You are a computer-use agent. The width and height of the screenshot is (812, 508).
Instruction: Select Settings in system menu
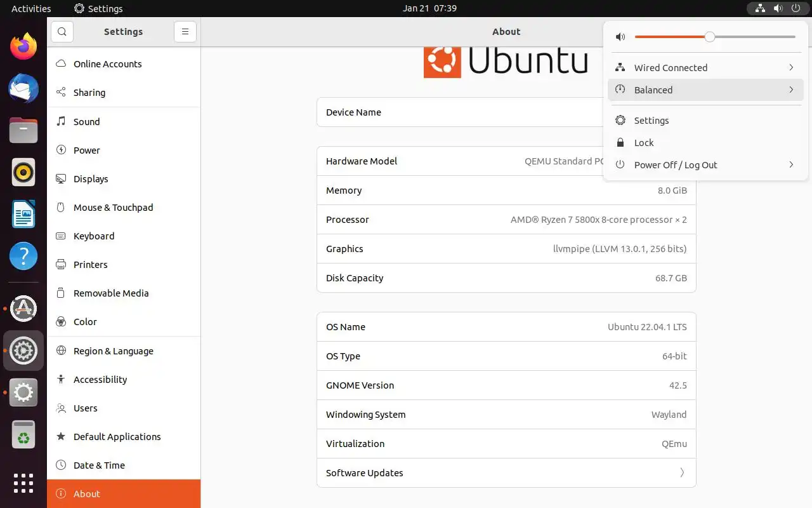652,121
